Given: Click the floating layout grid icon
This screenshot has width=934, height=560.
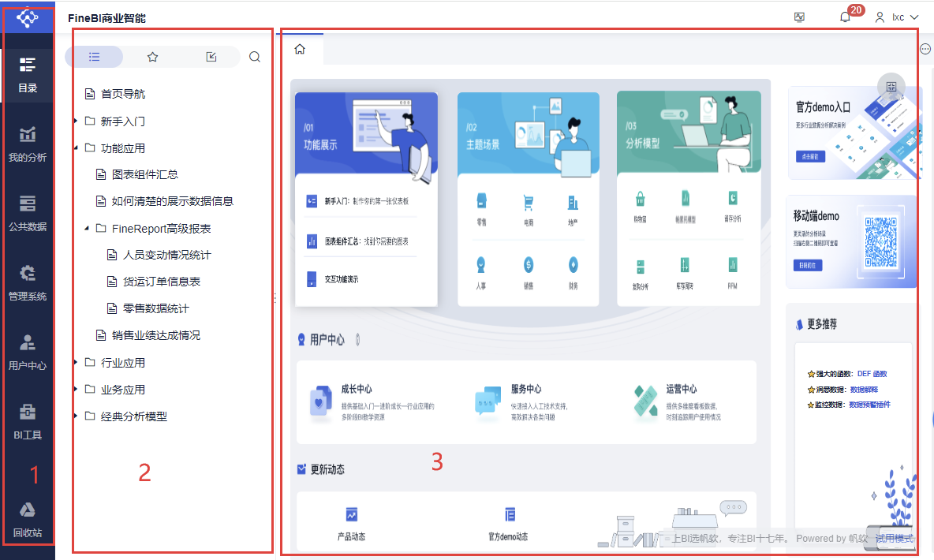Looking at the screenshot, I should coord(891,87).
